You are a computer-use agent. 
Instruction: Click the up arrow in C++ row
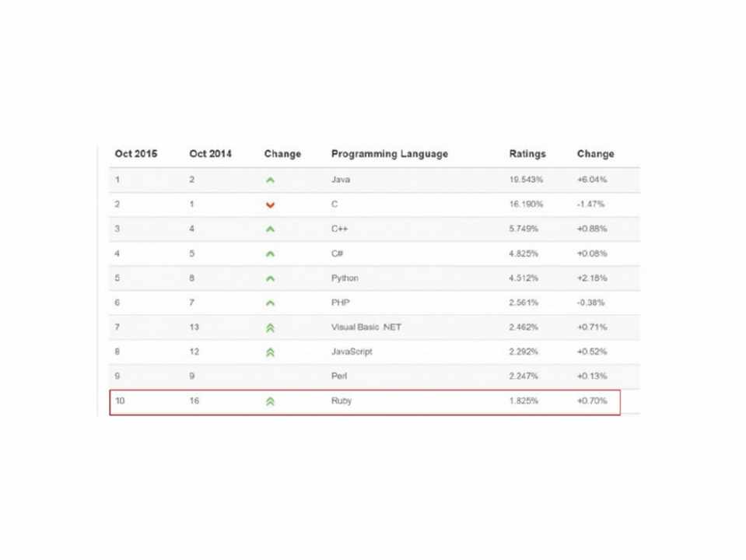[x=270, y=229]
